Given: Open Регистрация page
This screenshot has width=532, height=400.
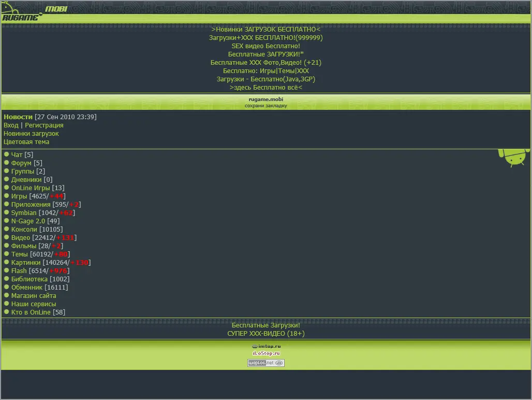Looking at the screenshot, I should [x=44, y=125].
